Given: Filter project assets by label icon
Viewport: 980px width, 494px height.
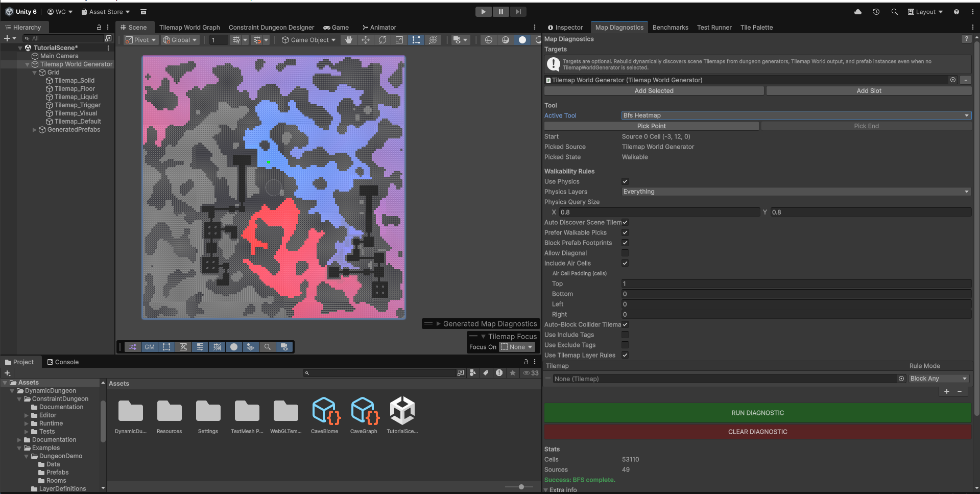Looking at the screenshot, I should click(x=486, y=373).
